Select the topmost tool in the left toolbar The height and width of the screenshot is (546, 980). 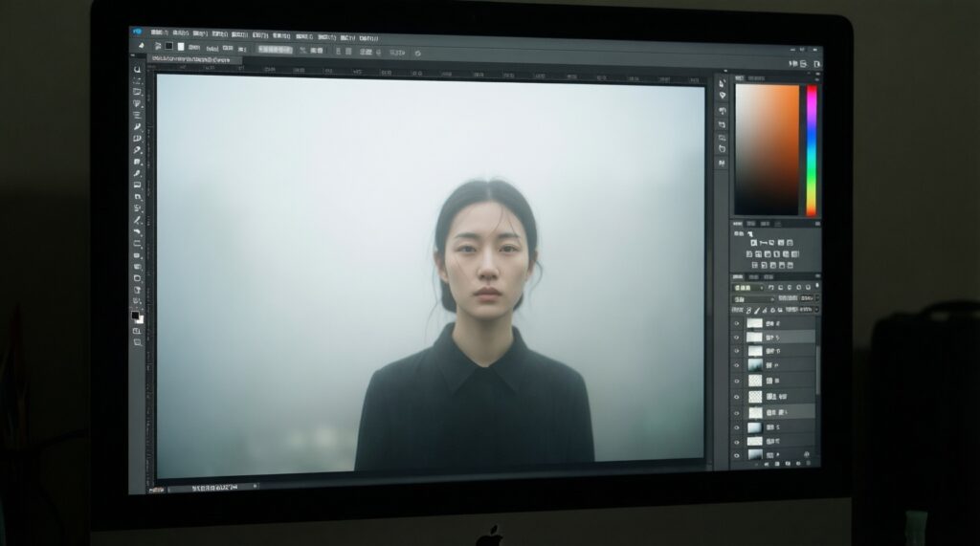tap(138, 70)
